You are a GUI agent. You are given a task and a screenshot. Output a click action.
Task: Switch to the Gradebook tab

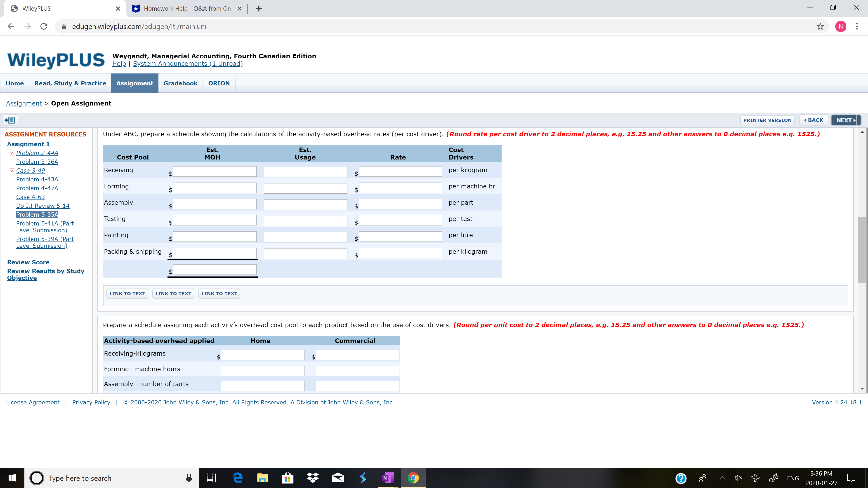click(180, 84)
